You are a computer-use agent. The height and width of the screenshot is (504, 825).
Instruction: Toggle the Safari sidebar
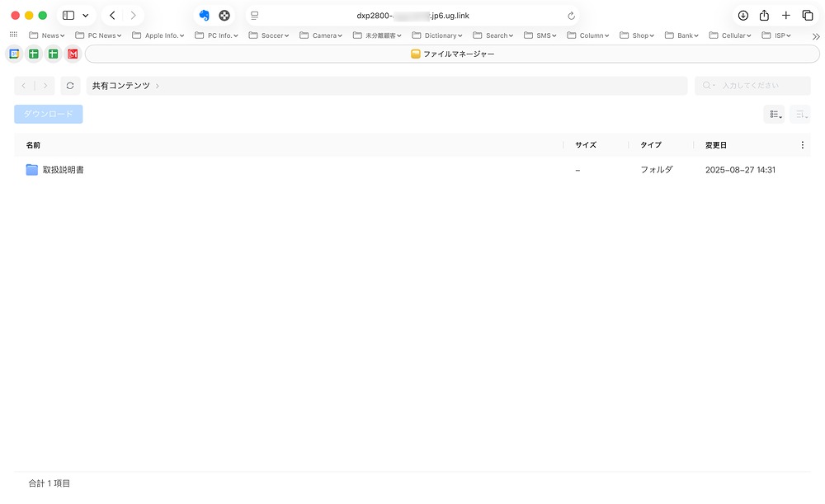(x=68, y=16)
